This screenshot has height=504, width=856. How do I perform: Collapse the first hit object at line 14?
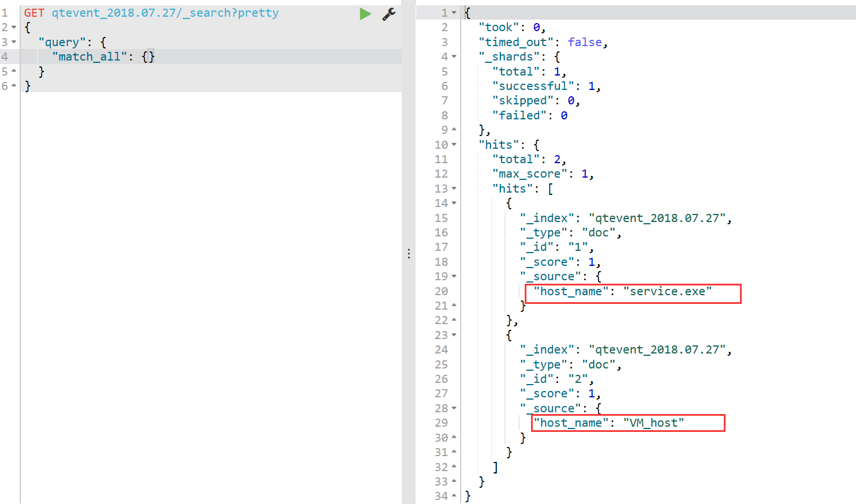tap(454, 203)
